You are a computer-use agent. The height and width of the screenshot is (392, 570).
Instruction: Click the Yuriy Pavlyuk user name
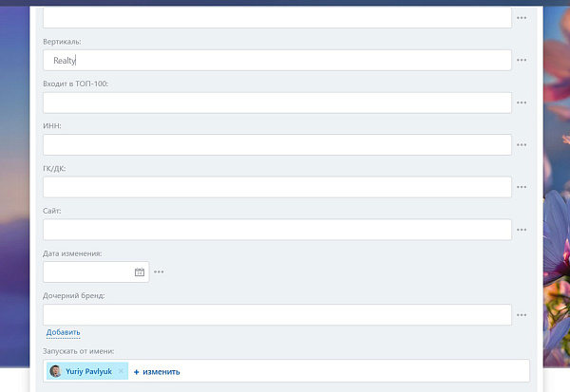click(88, 371)
